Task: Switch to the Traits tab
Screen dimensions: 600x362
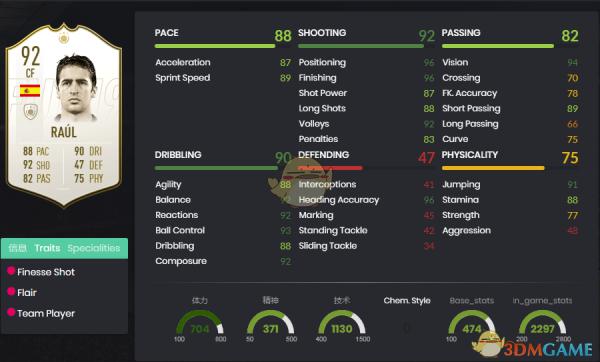Action: pos(47,248)
